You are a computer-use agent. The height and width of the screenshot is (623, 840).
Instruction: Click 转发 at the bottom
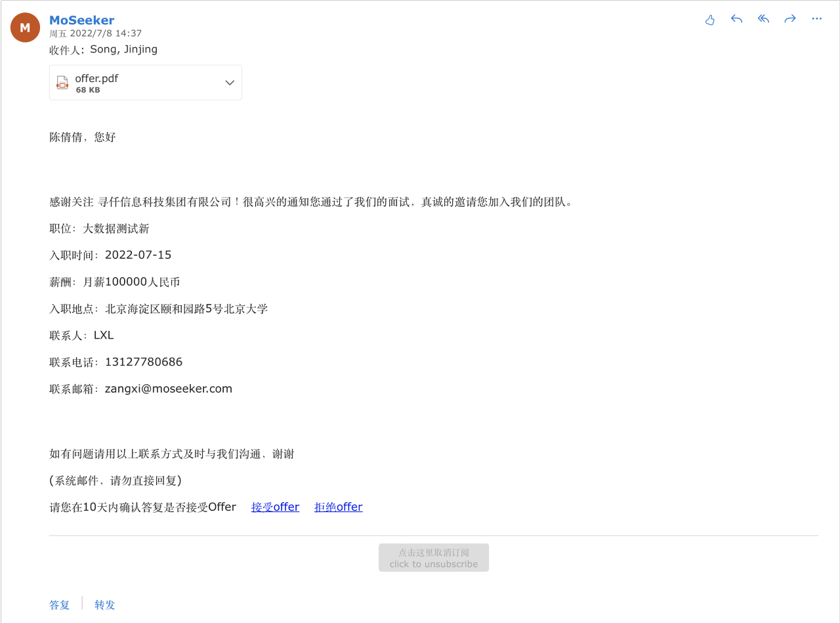(105, 605)
